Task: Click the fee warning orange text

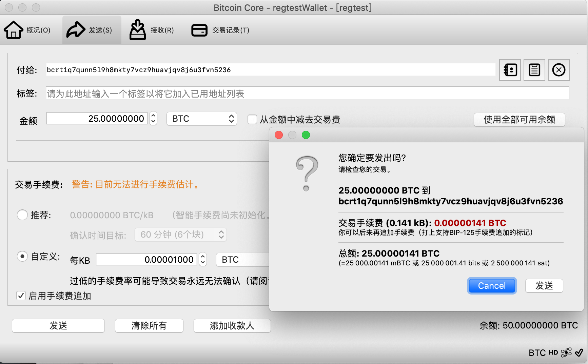Action: click(136, 184)
